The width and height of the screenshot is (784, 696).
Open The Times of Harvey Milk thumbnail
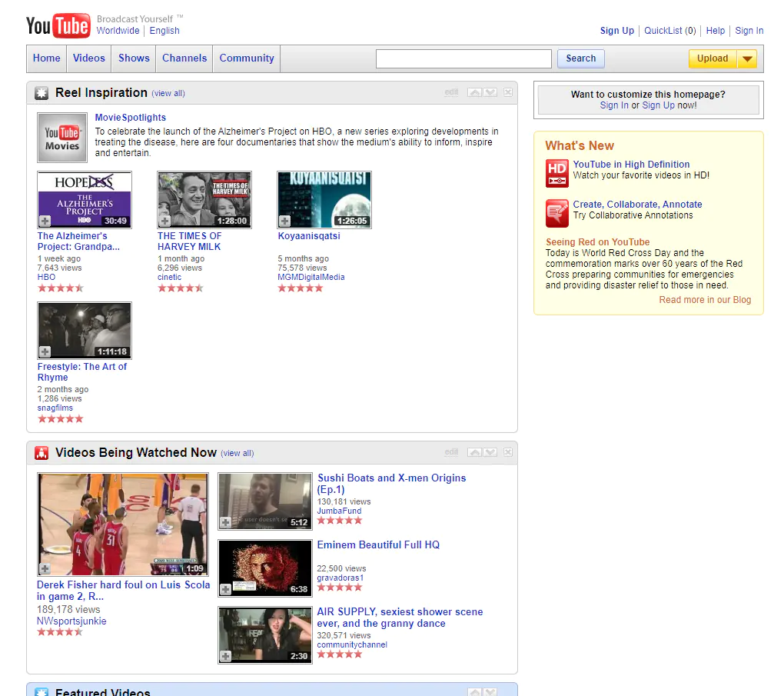tap(204, 200)
